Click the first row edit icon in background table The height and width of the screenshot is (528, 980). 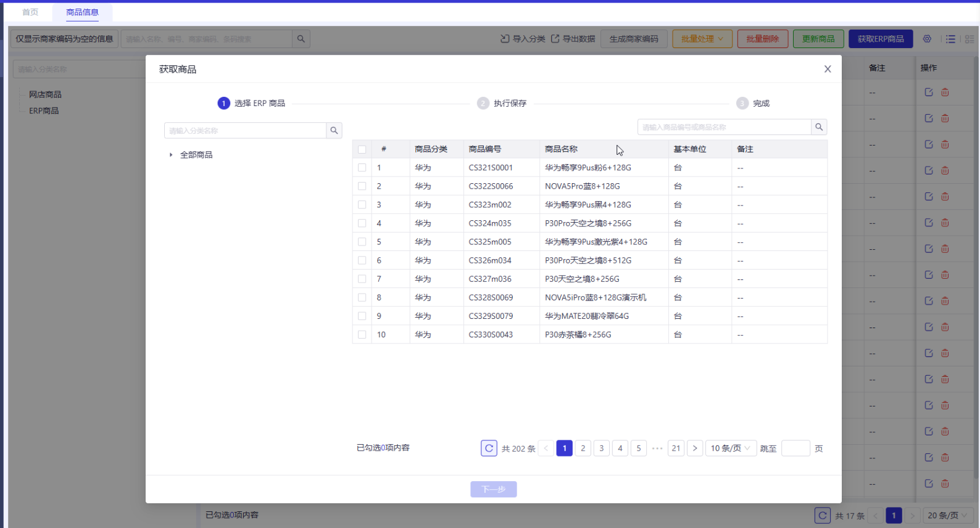[929, 93]
